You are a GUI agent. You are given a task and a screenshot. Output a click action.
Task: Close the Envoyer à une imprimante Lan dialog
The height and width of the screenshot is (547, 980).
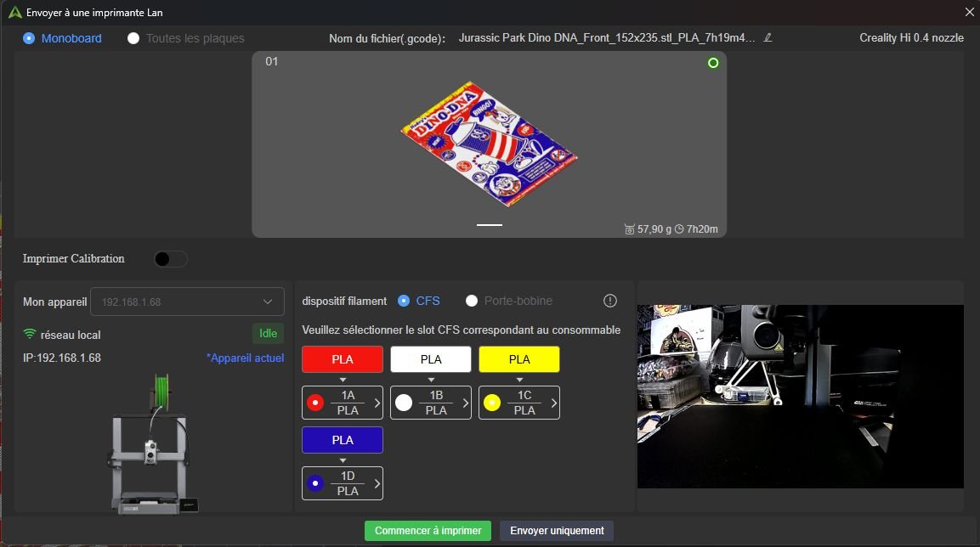point(969,12)
